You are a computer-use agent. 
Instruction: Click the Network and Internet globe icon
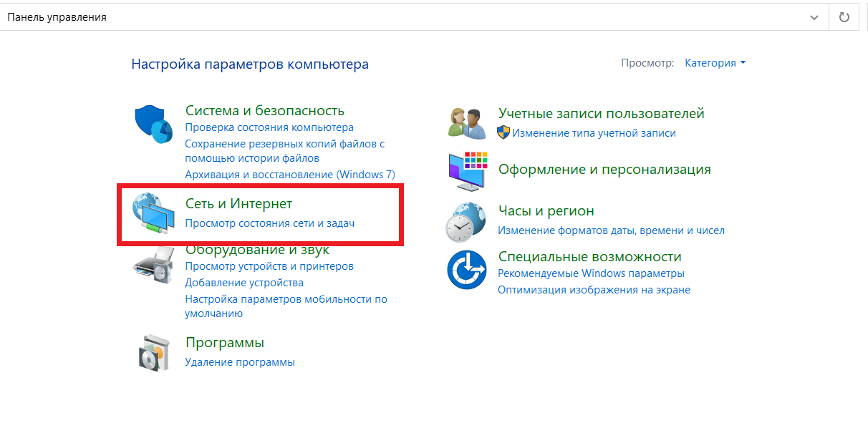pos(153,213)
